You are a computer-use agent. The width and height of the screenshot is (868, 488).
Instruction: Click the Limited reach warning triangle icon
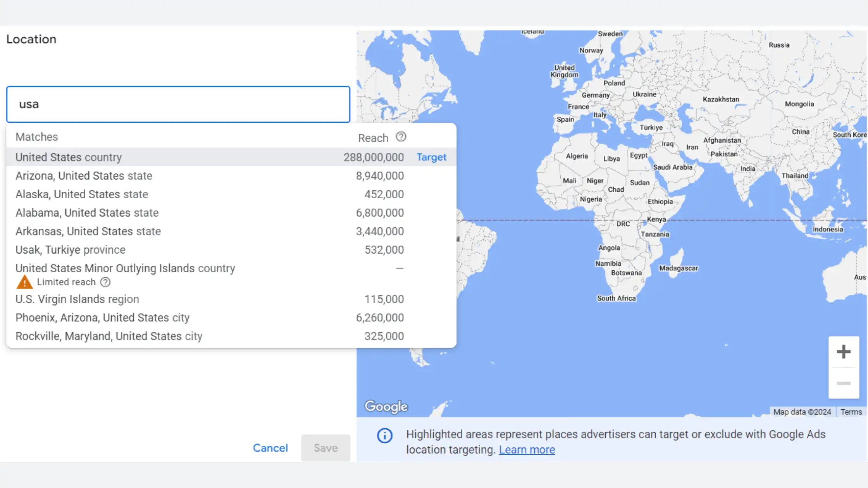coord(24,282)
